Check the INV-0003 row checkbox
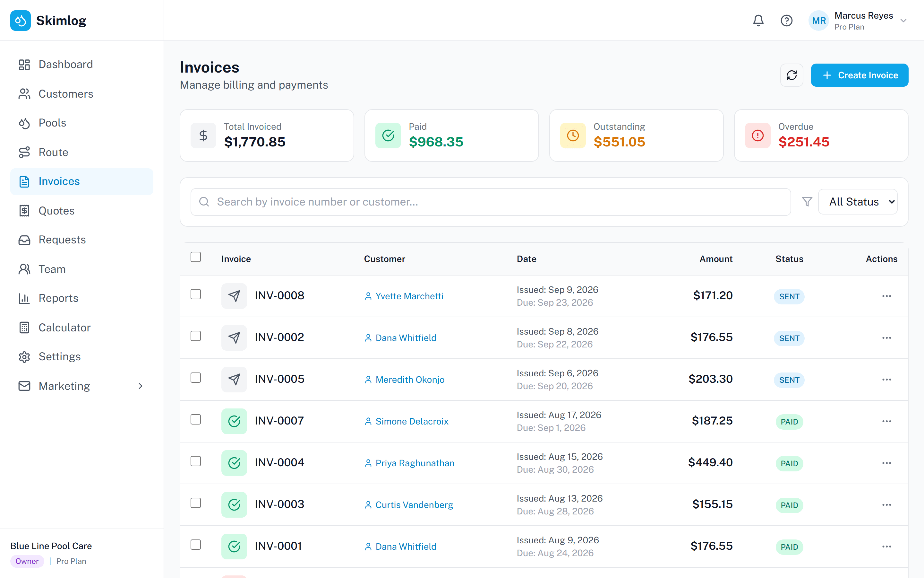This screenshot has width=924, height=578. pos(195,503)
